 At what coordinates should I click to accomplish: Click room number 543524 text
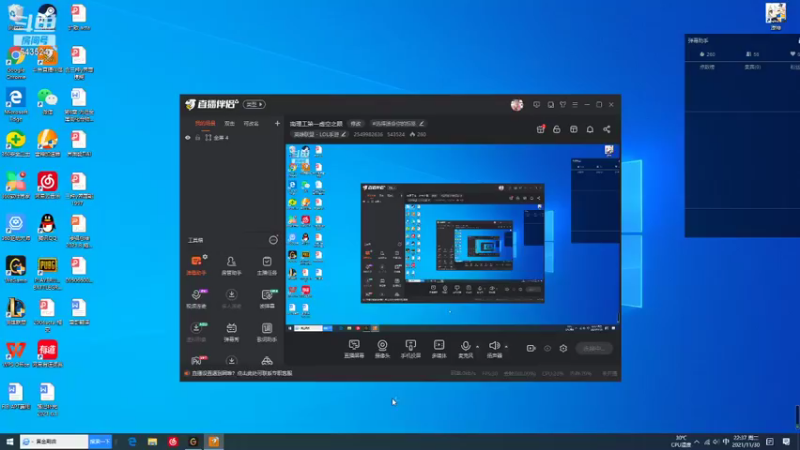[x=396, y=135]
